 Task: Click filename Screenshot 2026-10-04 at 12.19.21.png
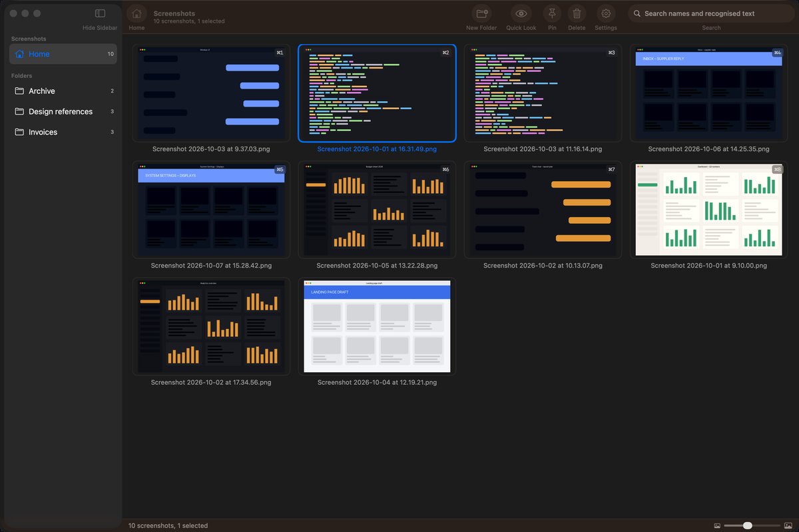pyautogui.click(x=377, y=382)
